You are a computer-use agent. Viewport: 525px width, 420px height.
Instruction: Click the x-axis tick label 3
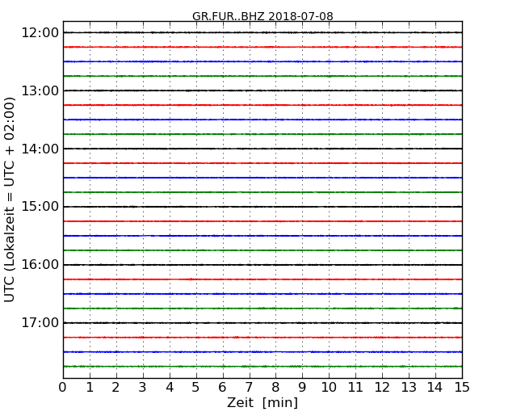[x=143, y=388]
